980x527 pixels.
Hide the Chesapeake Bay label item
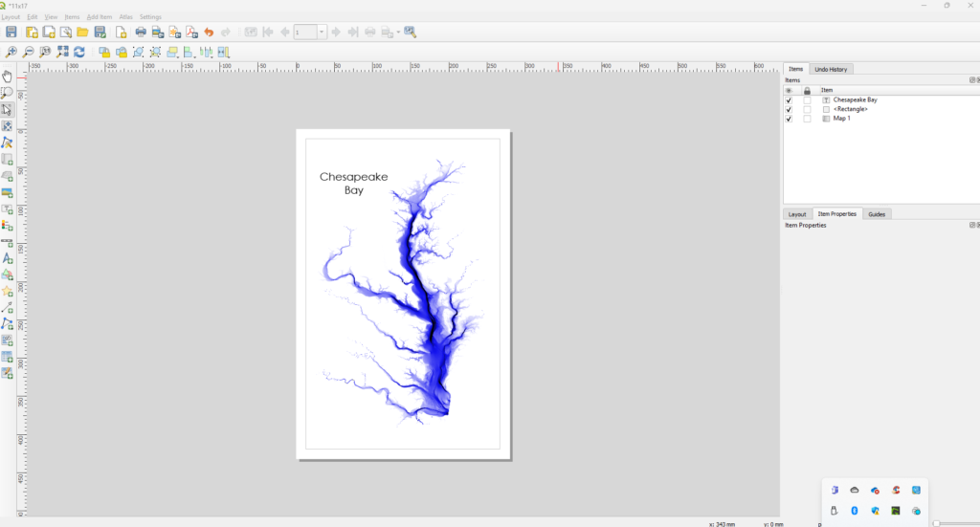pos(789,99)
